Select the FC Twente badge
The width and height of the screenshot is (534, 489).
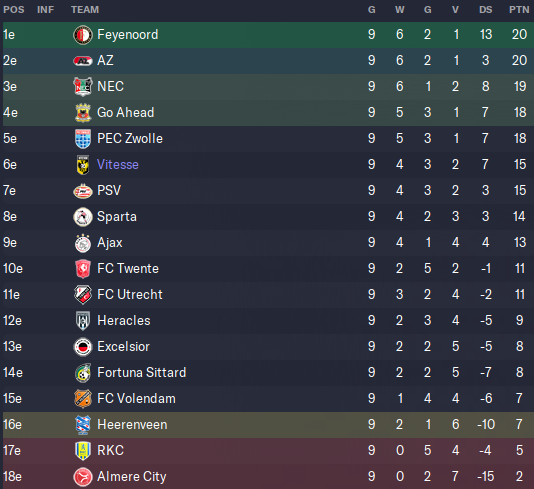tap(83, 269)
